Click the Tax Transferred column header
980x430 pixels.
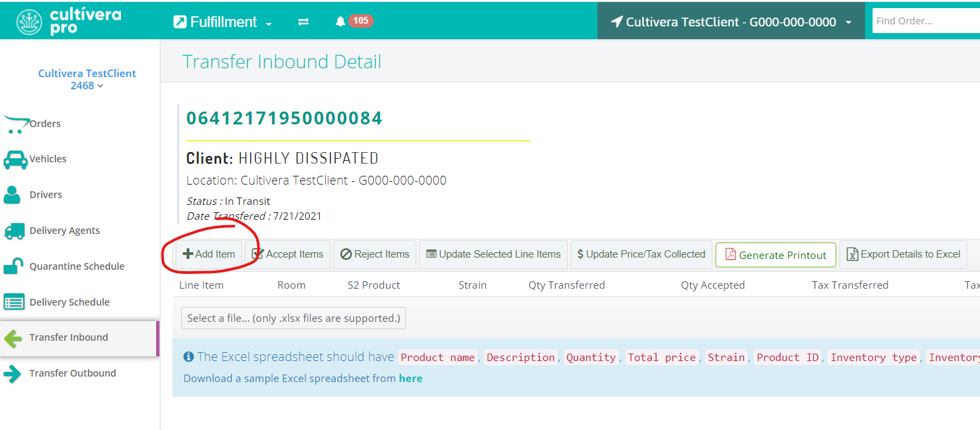850,285
